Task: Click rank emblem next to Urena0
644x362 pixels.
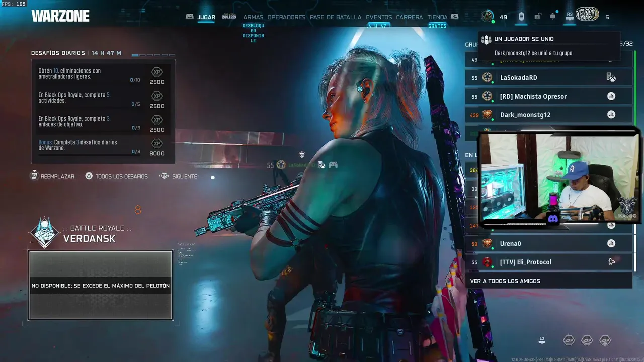Action: click(x=487, y=244)
